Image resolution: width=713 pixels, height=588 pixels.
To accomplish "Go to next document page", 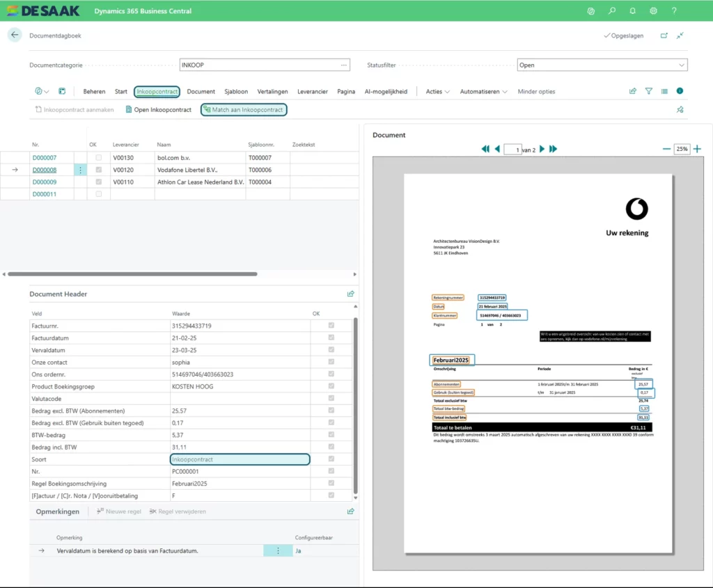I will (x=542, y=149).
